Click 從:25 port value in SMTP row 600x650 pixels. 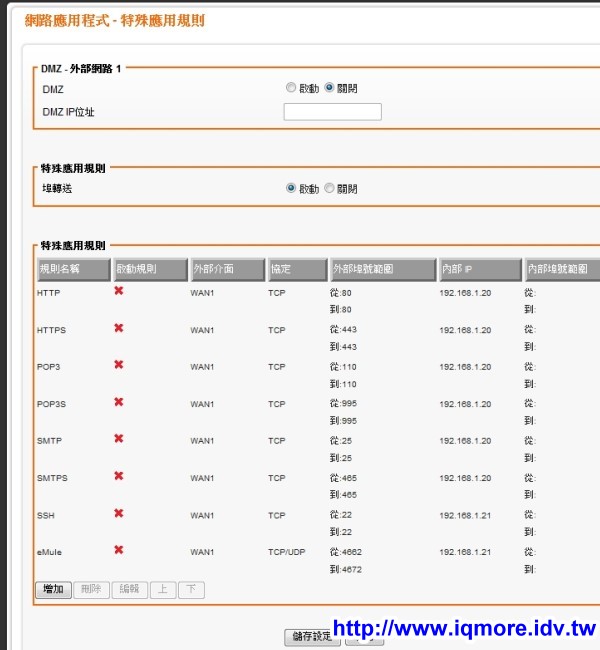pyautogui.click(x=340, y=441)
